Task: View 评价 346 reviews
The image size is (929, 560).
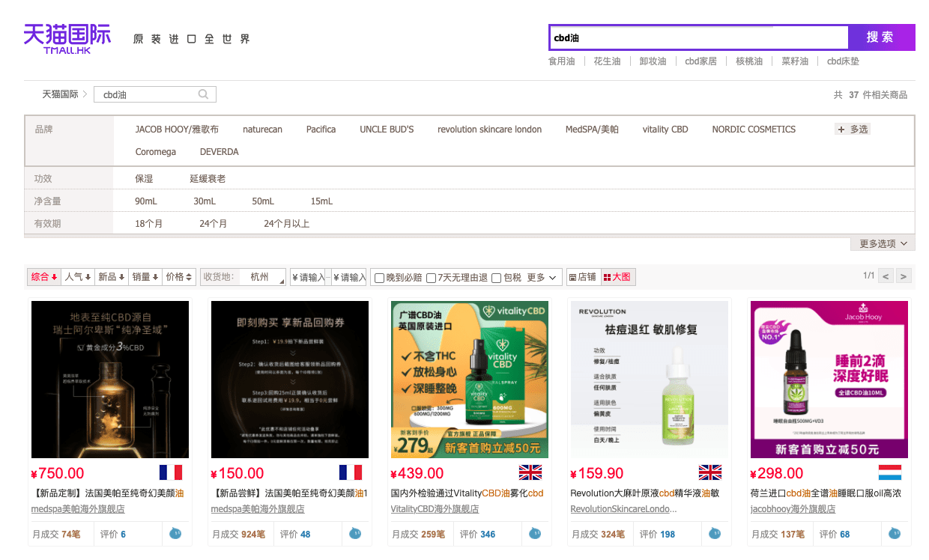Action: click(x=478, y=535)
